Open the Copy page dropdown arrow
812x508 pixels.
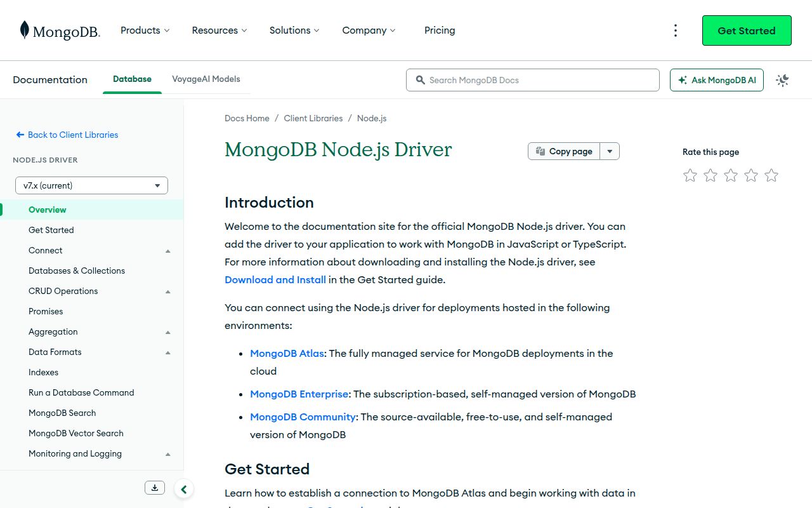tap(610, 151)
